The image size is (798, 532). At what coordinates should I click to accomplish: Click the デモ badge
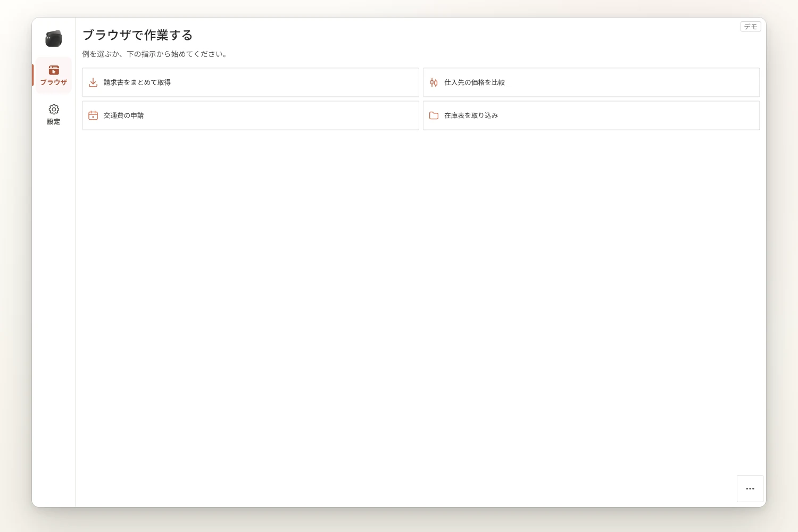(x=751, y=27)
